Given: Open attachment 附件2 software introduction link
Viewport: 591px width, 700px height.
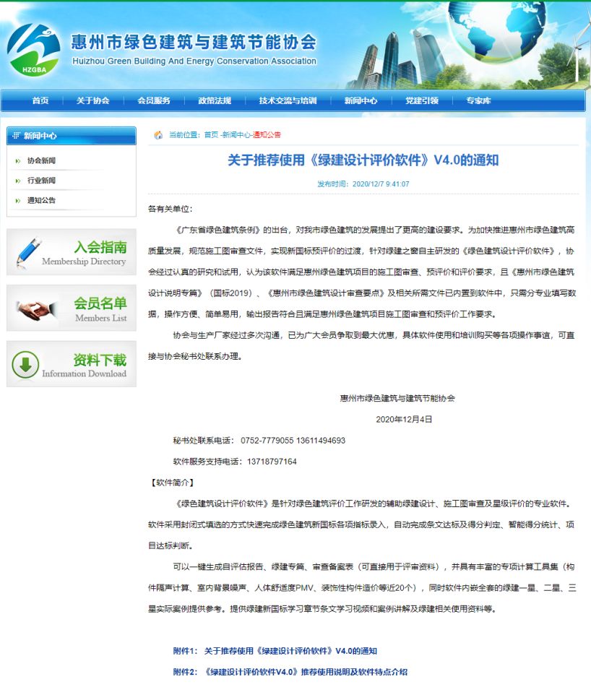Looking at the screenshot, I should [290, 672].
